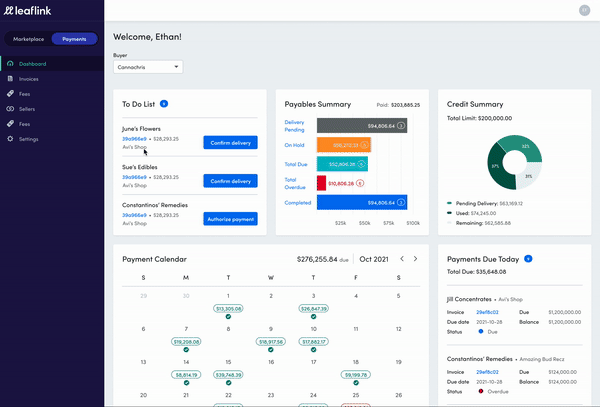Confirm delivery for Sue's Edibles
This screenshot has width=600, height=407.
tap(230, 181)
